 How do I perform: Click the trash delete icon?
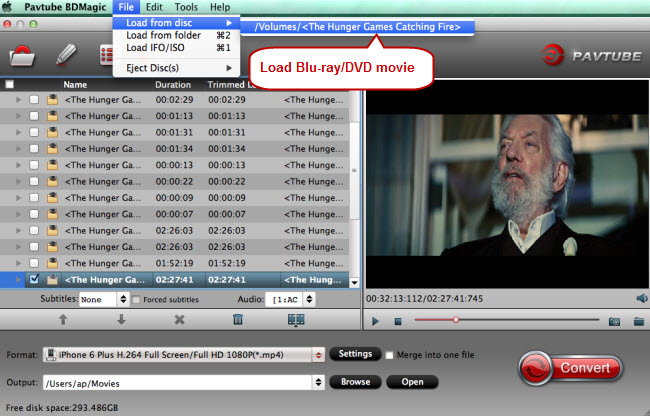[x=238, y=319]
